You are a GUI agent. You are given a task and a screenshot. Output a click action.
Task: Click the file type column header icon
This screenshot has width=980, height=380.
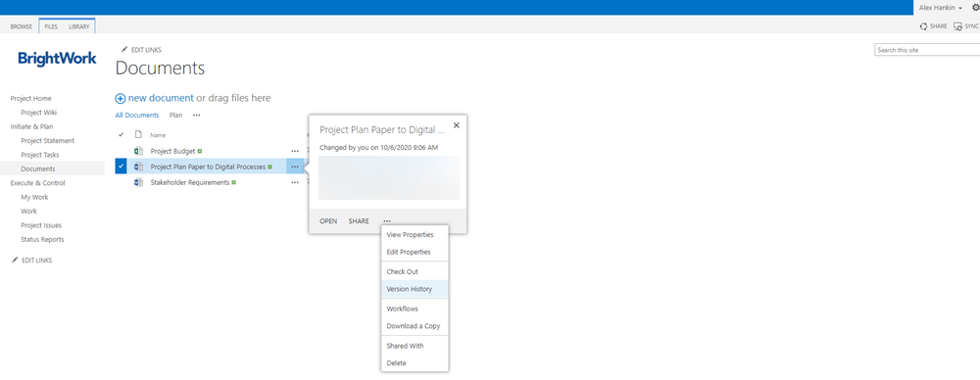pyautogui.click(x=139, y=134)
